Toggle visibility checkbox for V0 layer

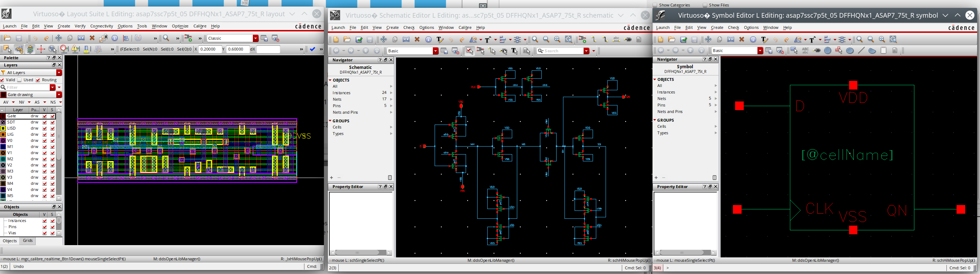click(x=44, y=140)
